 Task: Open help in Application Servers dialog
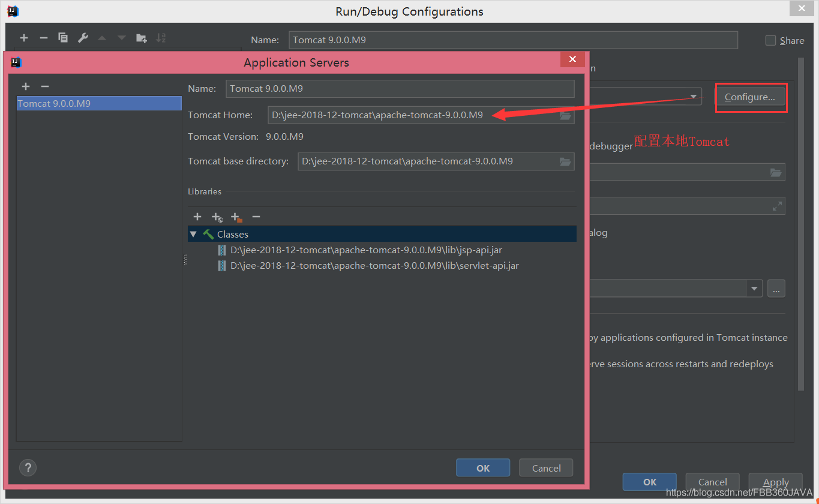pyautogui.click(x=28, y=468)
